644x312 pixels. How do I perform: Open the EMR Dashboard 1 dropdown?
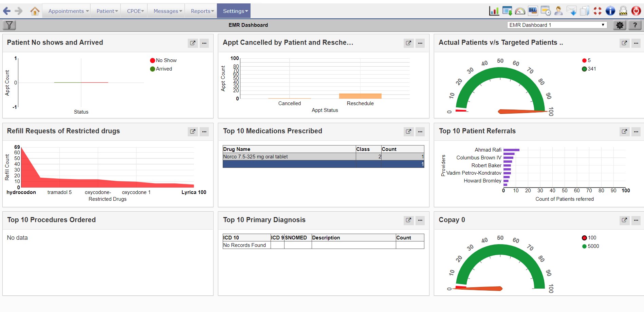557,25
